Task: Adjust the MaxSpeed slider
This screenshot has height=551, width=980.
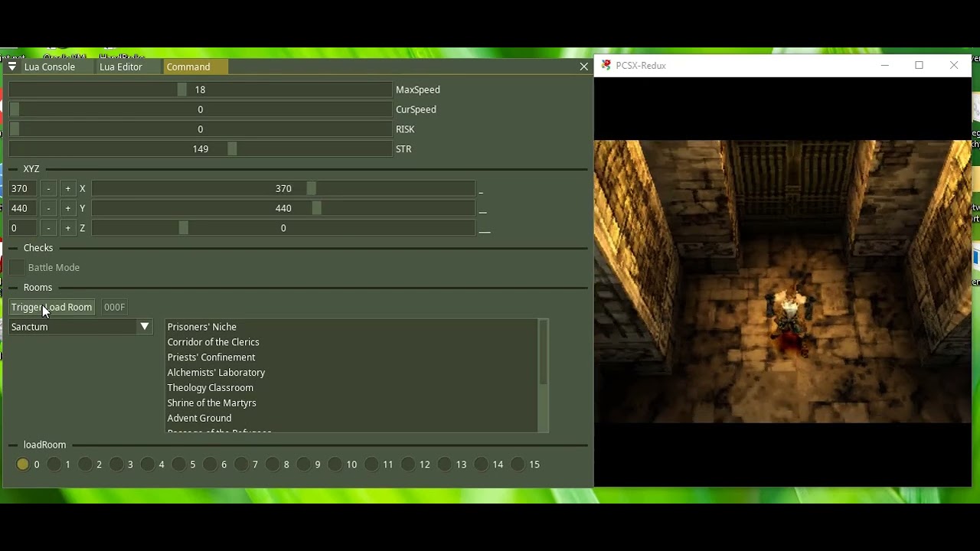Action: (201, 90)
